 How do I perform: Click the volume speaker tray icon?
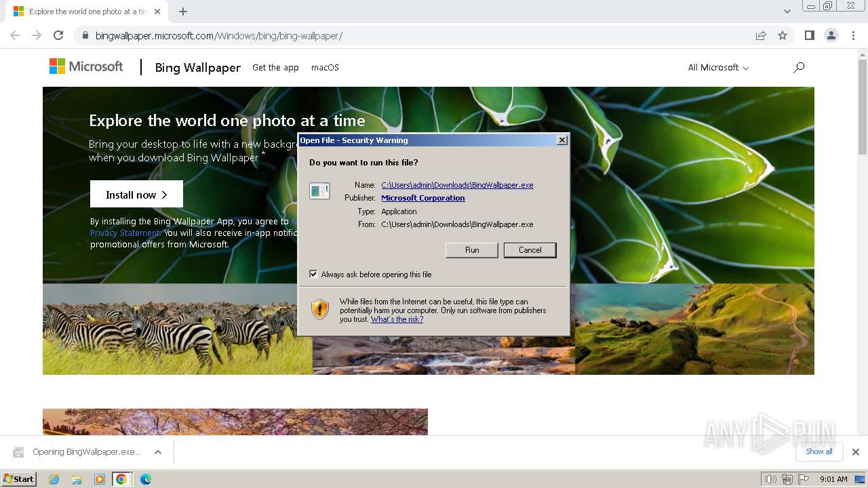[x=771, y=479]
